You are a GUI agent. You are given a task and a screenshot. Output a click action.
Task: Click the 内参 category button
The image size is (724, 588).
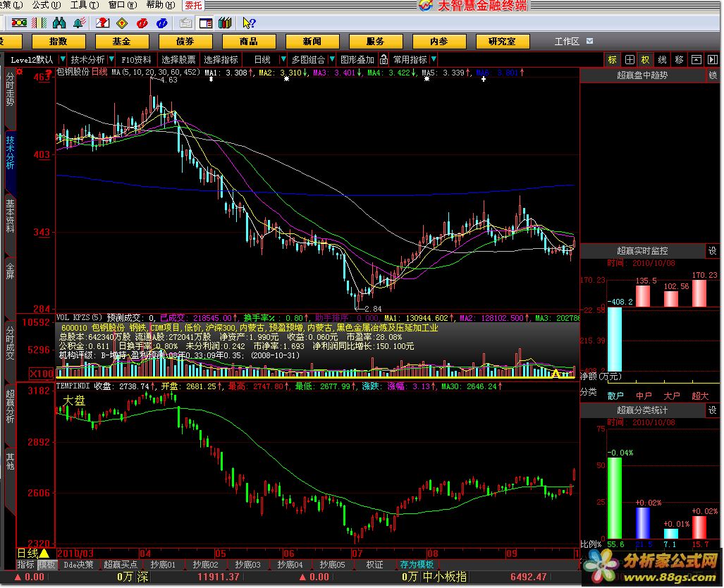[439, 42]
